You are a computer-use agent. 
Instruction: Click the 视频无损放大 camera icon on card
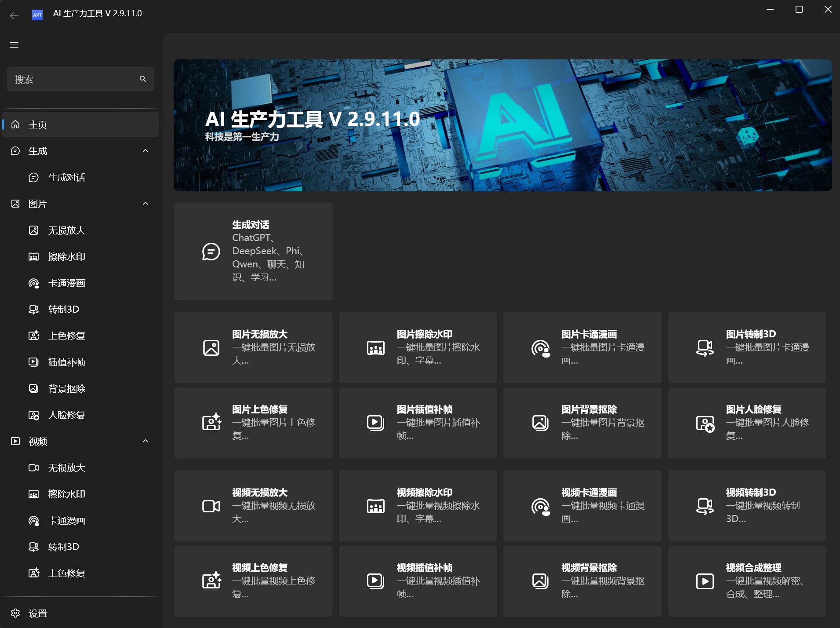click(211, 506)
